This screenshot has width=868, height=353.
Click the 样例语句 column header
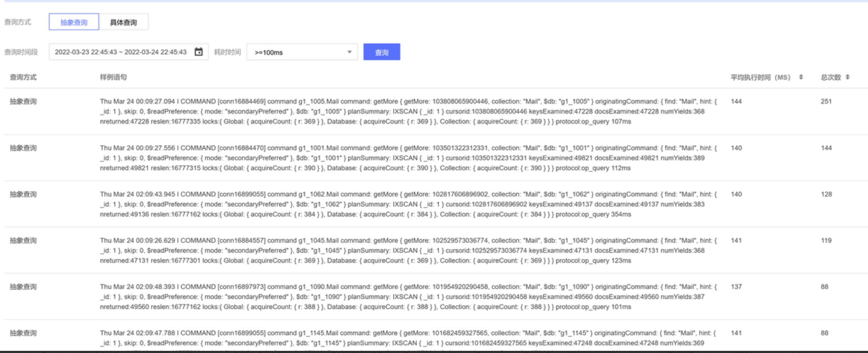click(113, 77)
